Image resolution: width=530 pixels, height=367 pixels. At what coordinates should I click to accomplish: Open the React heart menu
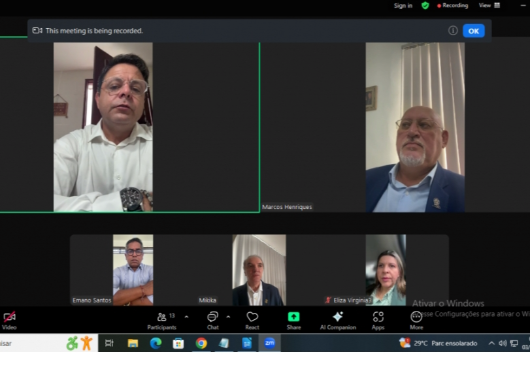[x=252, y=321]
